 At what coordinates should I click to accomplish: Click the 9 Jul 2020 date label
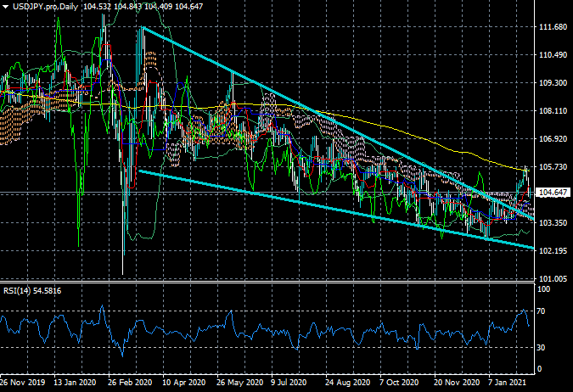[289, 383]
